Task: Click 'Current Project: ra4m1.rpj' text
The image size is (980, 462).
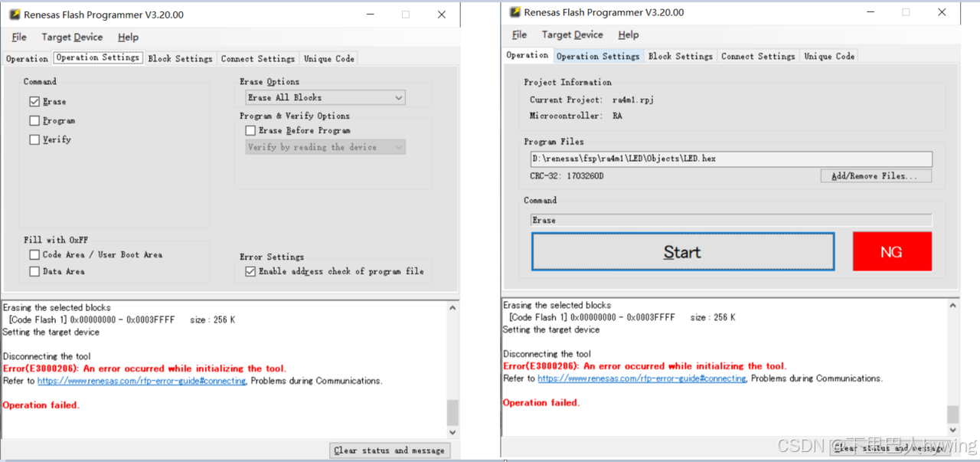Action: (x=592, y=100)
